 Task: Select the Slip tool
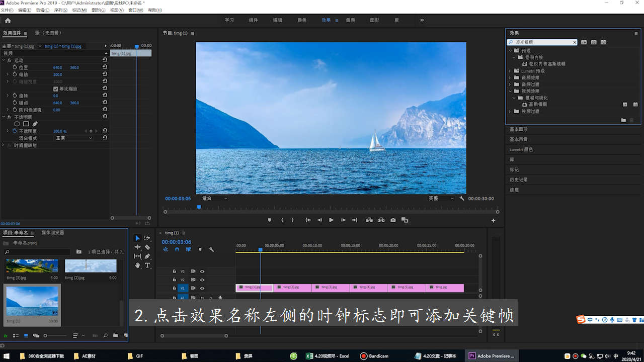point(137,256)
